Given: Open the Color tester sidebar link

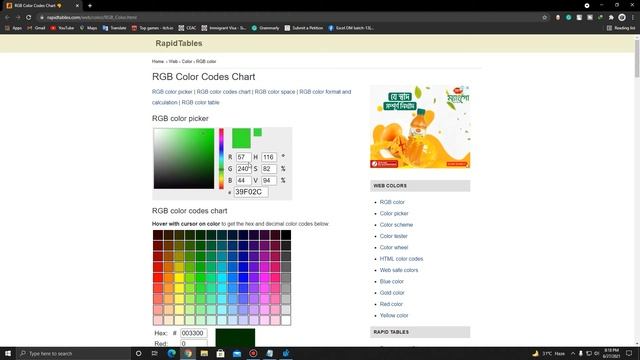Looking at the screenshot, I should [x=393, y=236].
